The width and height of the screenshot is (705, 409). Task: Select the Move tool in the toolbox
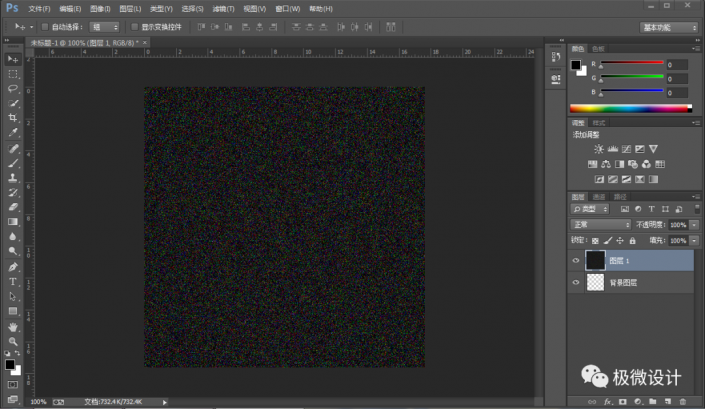point(13,60)
